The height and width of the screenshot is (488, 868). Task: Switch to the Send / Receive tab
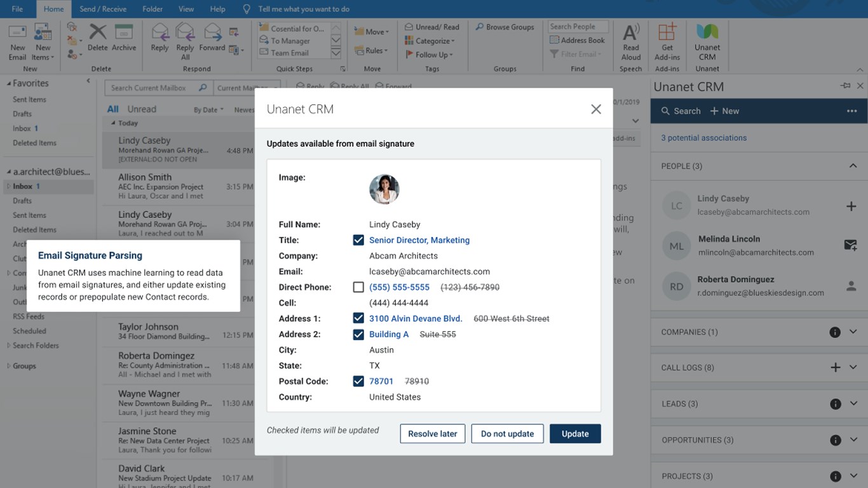click(x=103, y=9)
